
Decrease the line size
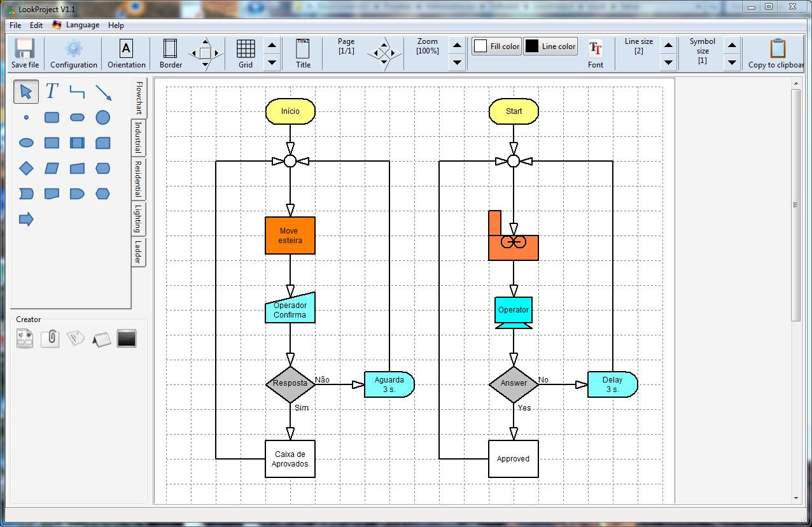point(668,62)
